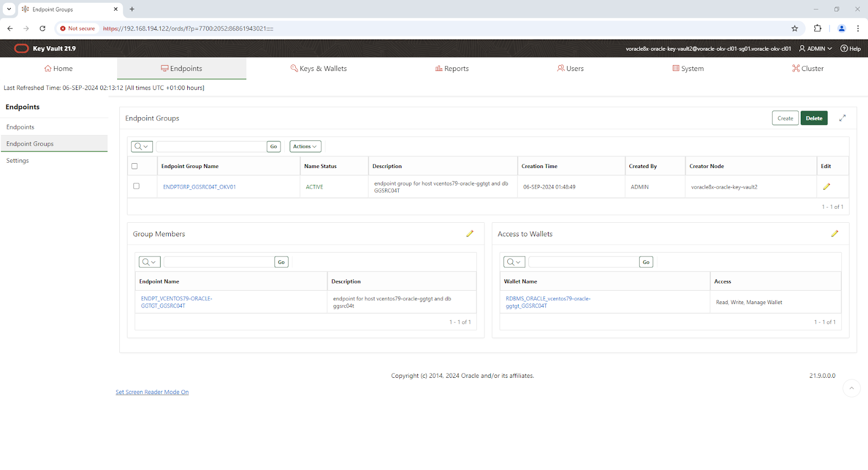Screen dimensions: 868x470
Task: Tick the ENDPTGRP_GGSRC04T_OKV01 row checkbox
Action: pyautogui.click(x=136, y=186)
